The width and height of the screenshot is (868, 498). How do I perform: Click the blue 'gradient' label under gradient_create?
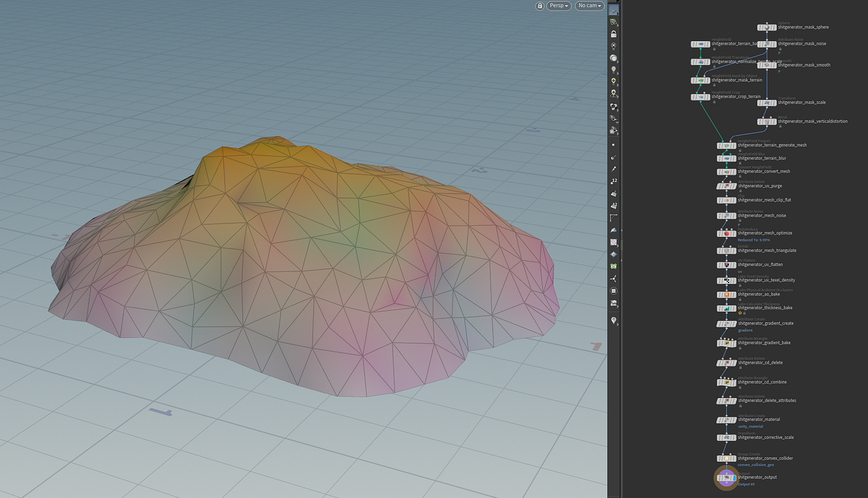click(745, 331)
